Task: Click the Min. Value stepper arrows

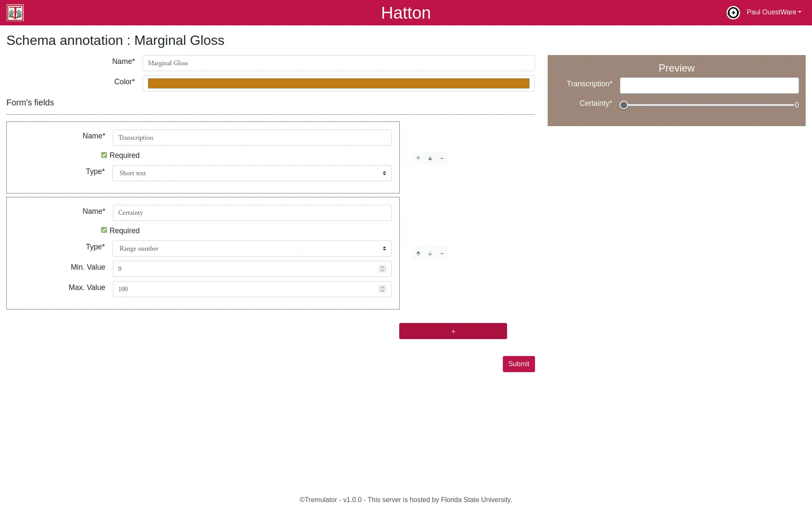Action: pos(382,269)
